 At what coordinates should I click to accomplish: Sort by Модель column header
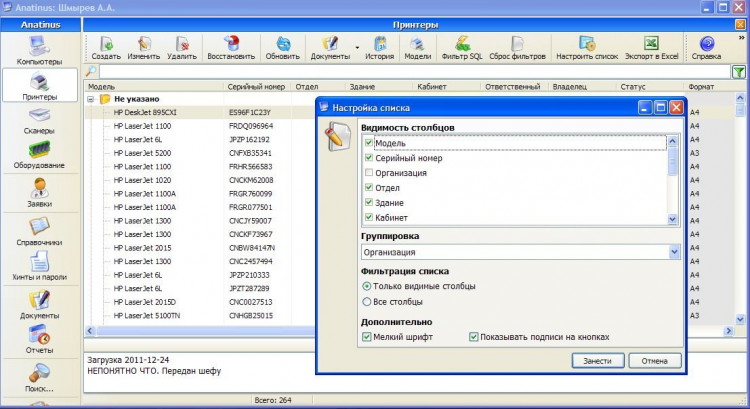coord(154,87)
